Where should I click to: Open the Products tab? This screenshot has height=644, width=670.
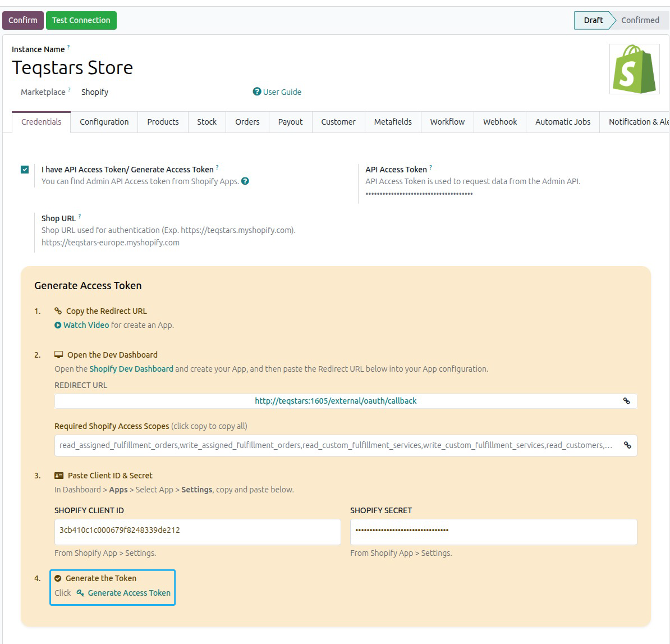point(163,122)
